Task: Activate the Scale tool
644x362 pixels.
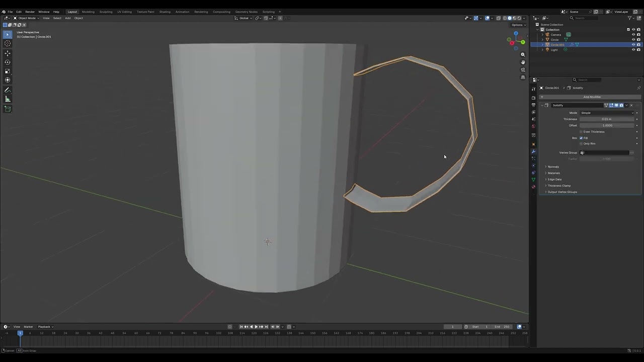Action: (8, 71)
